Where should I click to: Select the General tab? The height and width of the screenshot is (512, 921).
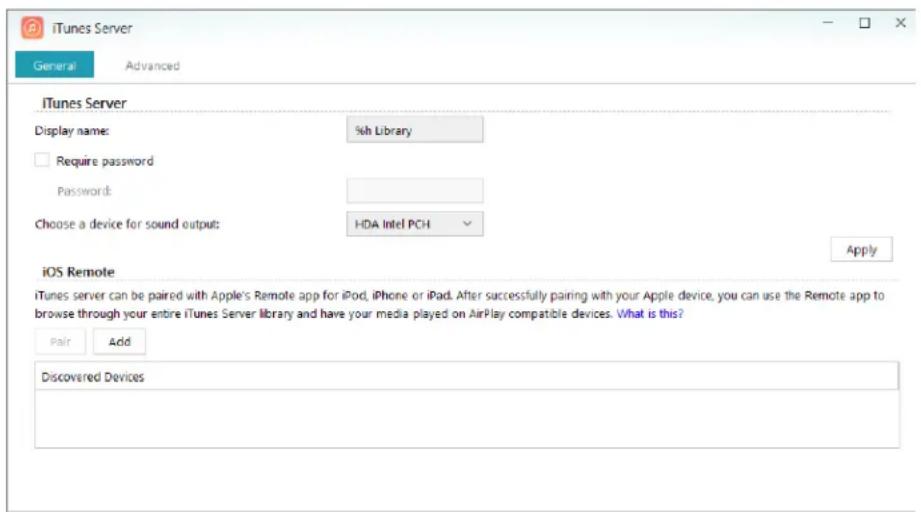tap(55, 65)
